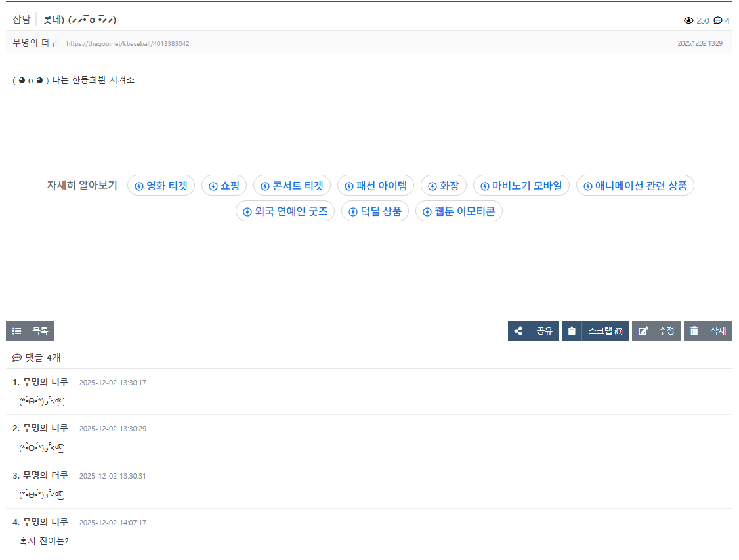Click the 영화 티켓 ad chip

coord(161,186)
